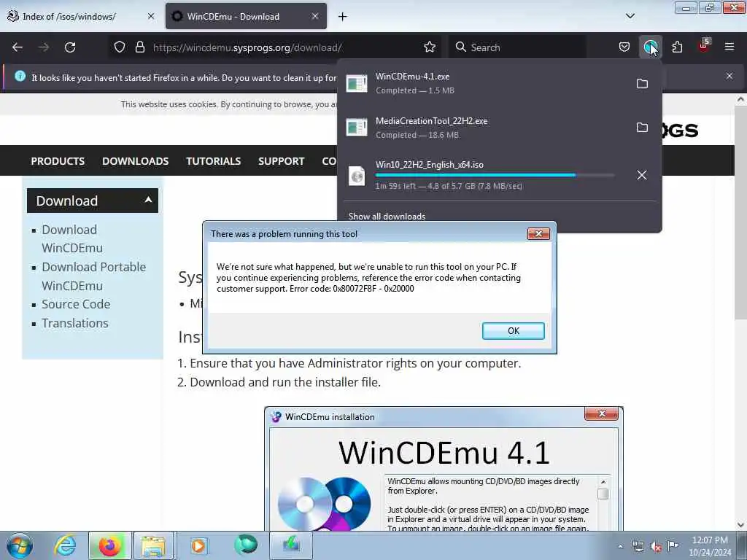Close the WinCDEmu - Download tab
The image size is (747, 560).
coord(315,16)
